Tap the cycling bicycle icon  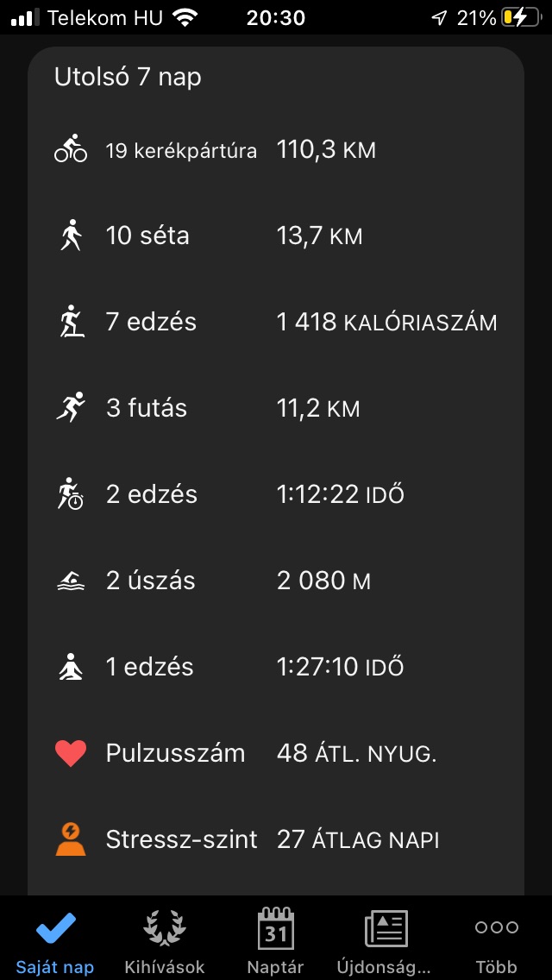point(71,149)
